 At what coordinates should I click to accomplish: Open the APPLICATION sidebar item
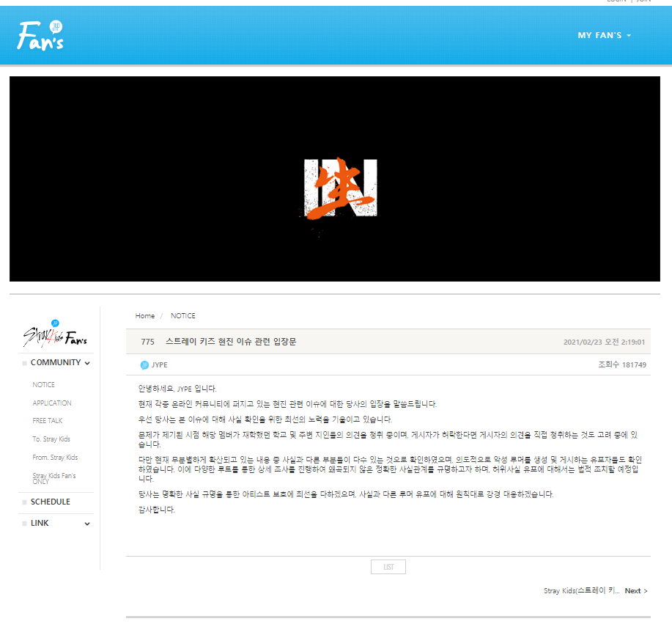pyautogui.click(x=52, y=403)
